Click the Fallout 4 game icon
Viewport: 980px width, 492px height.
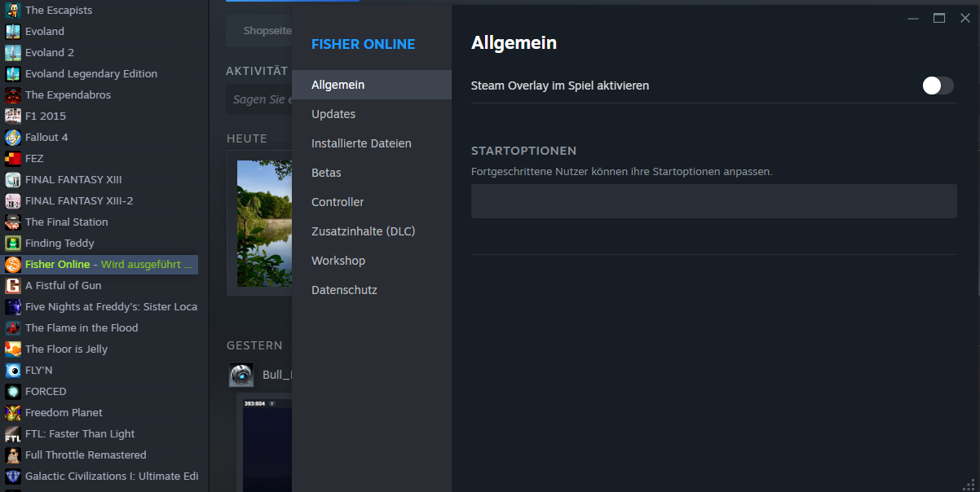(13, 138)
